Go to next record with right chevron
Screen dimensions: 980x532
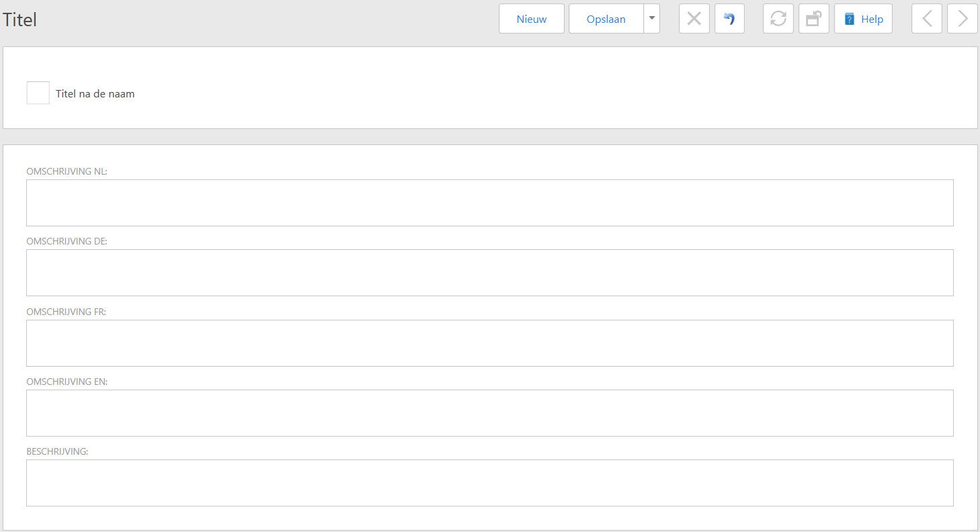click(x=962, y=19)
